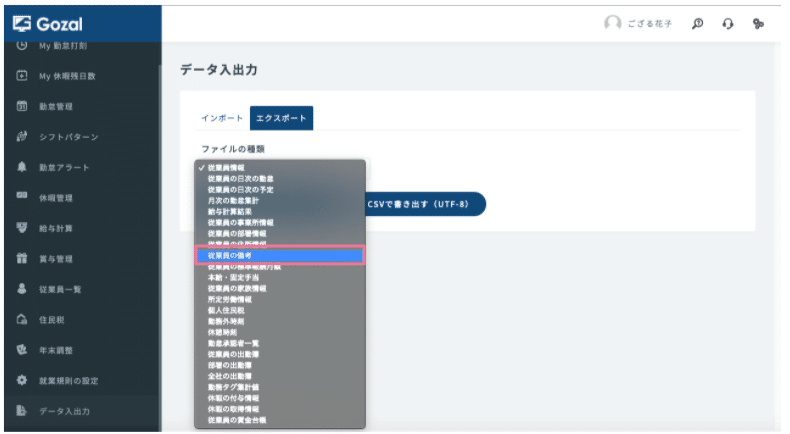
Task: Select 休暇の付与情報 option
Action: 280,398
